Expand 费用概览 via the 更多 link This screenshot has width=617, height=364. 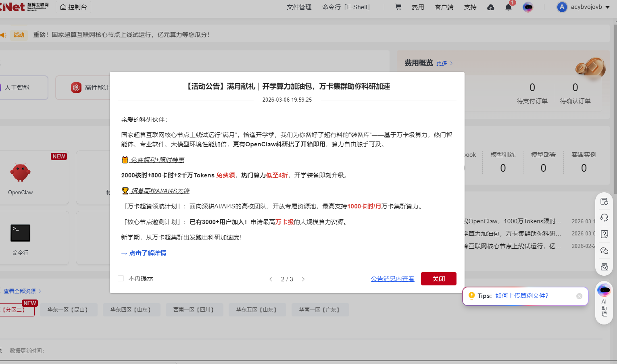(x=442, y=63)
